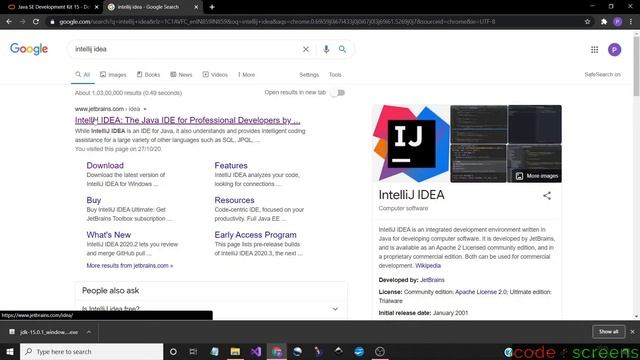
Task: Expand the jetbrains.com result URL dropdown arrow
Action: coord(145,109)
